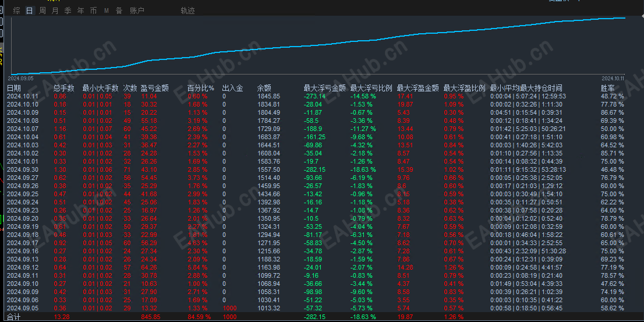Image resolution: width=644 pixels, height=322 pixels.
Task: Click chart start date 2024.09.05 label
Action: click(x=20, y=78)
